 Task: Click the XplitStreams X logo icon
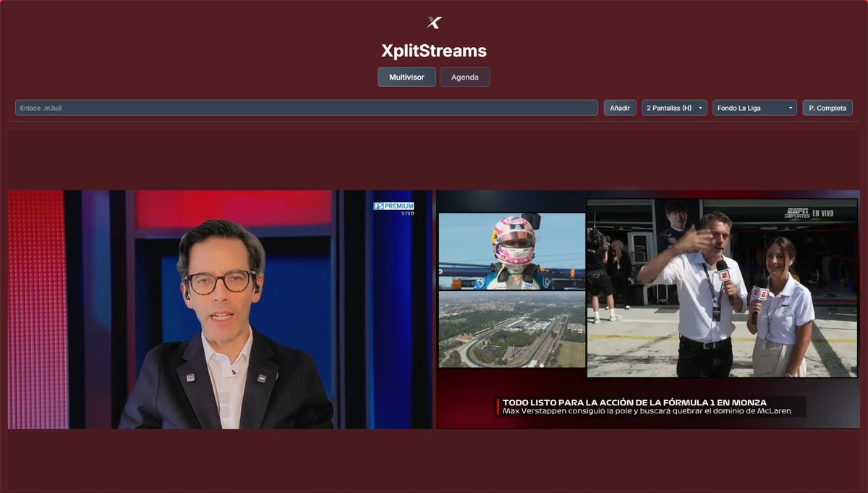tap(434, 22)
